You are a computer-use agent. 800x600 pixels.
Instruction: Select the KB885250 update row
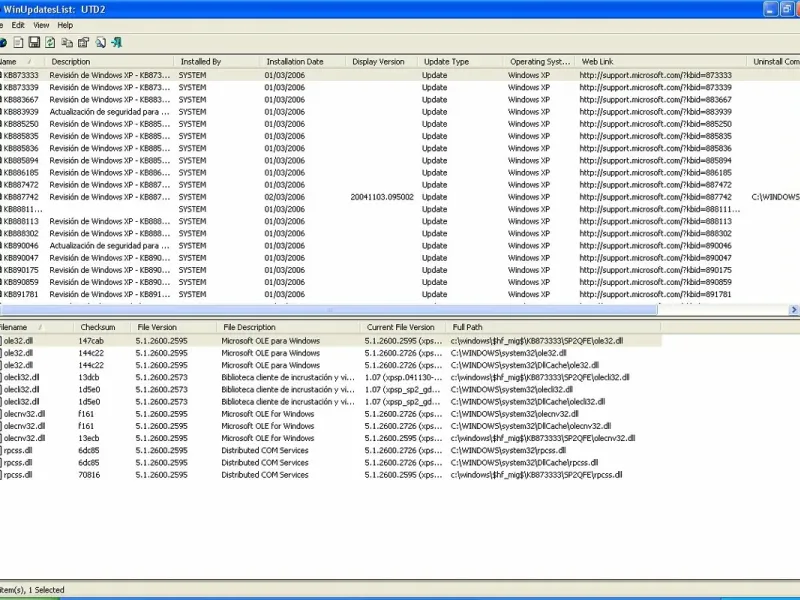(400, 124)
